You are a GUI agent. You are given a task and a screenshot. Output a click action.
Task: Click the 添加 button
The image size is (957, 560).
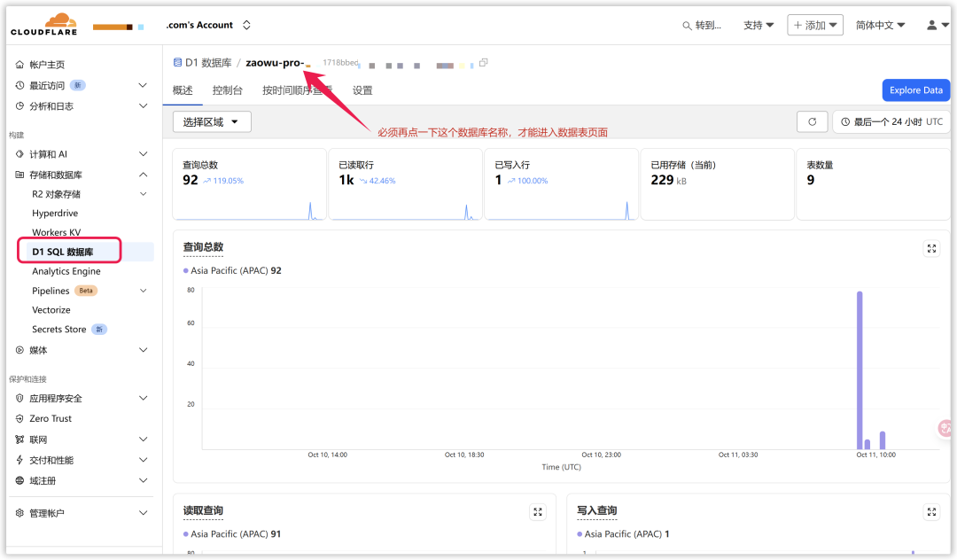[x=815, y=25]
